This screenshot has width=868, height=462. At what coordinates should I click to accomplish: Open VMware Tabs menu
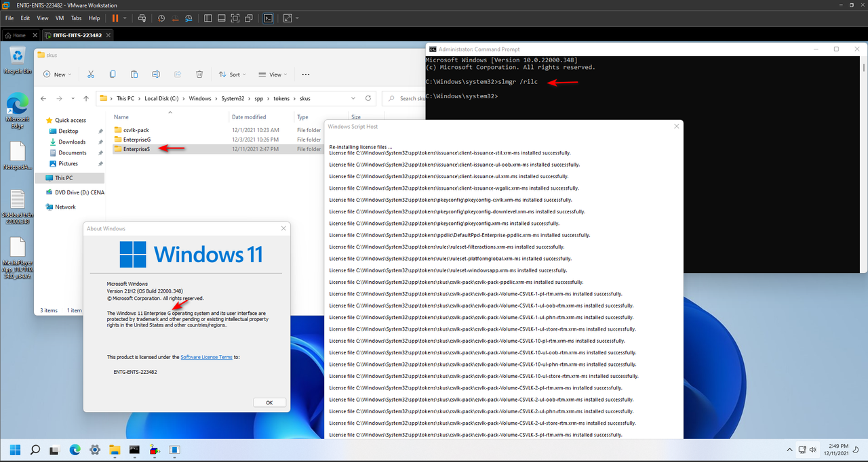77,18
